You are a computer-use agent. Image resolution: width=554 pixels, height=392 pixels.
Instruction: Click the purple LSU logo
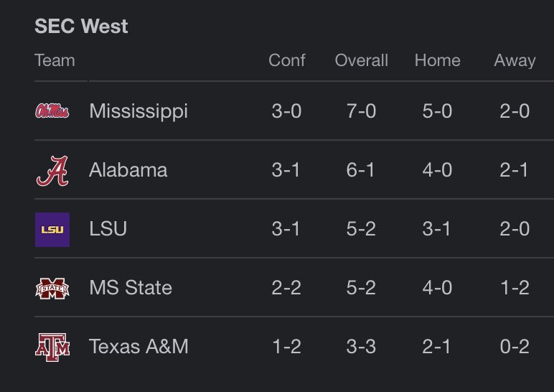pyautogui.click(x=52, y=230)
